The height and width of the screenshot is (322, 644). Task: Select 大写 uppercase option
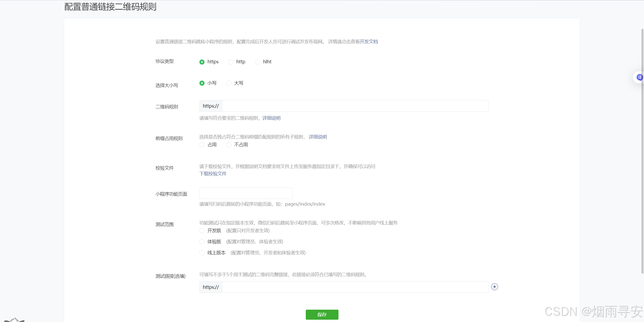coord(229,83)
